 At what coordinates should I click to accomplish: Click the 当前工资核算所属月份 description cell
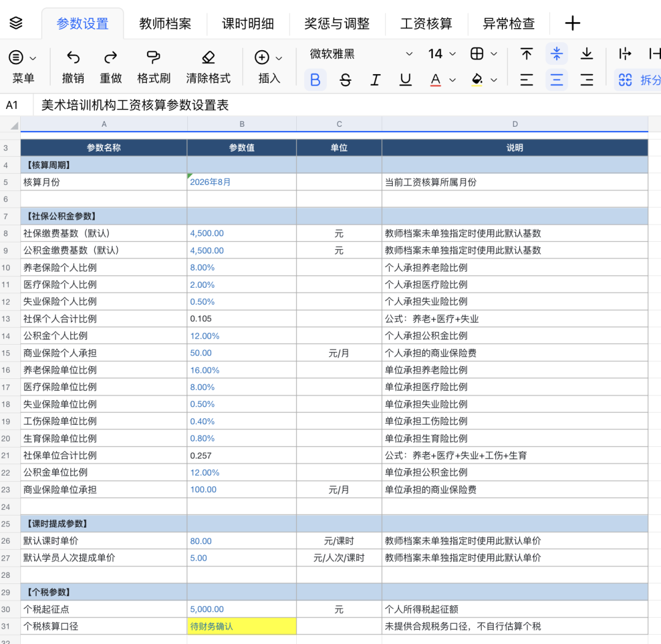515,182
